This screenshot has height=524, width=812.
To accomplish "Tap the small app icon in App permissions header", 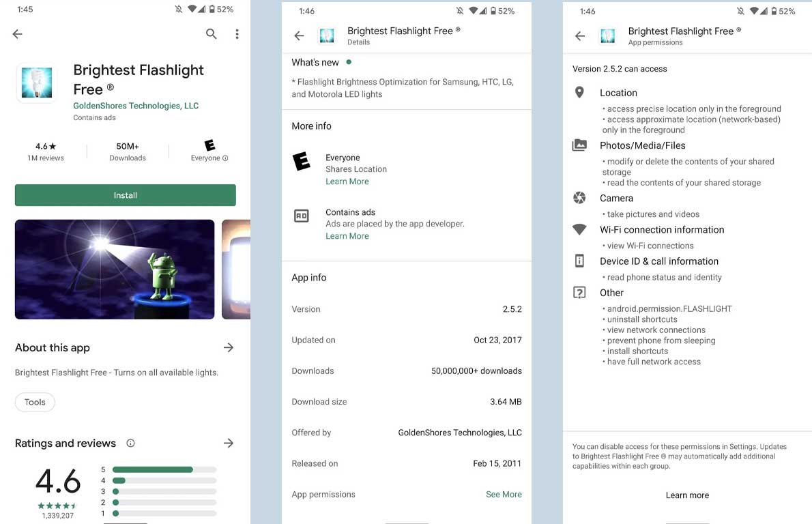I will click(x=607, y=35).
